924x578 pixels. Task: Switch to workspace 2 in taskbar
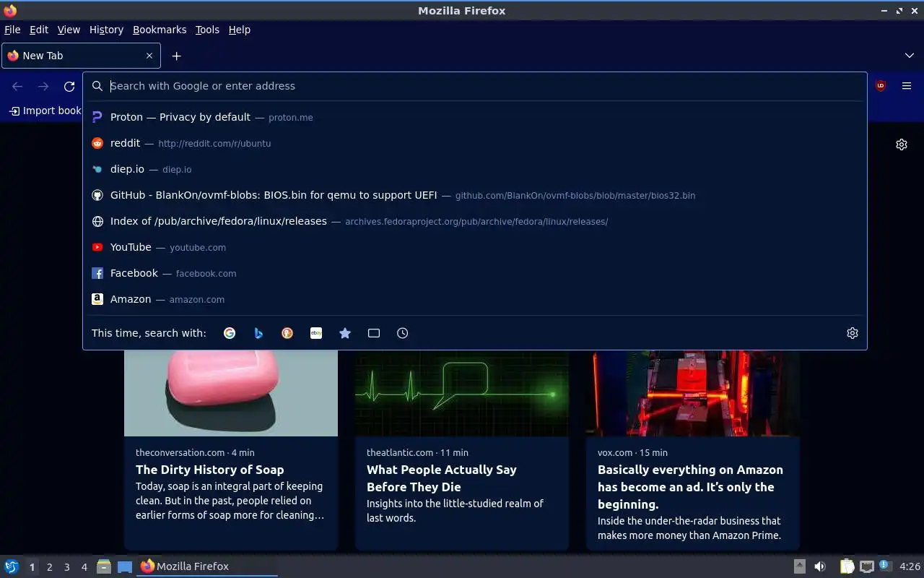pyautogui.click(x=49, y=567)
